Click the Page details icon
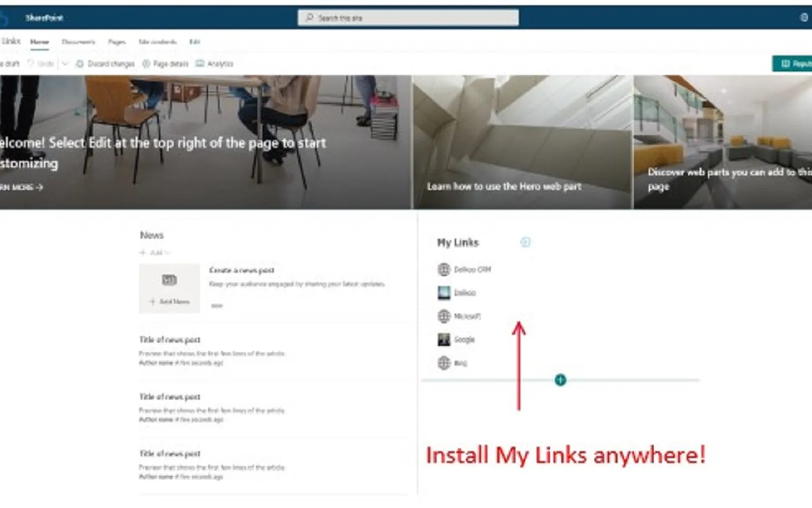812x508 pixels. (146, 63)
